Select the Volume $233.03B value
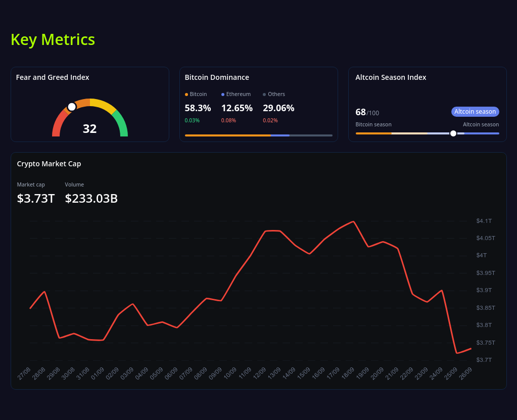This screenshot has height=420, width=517. 91,199
